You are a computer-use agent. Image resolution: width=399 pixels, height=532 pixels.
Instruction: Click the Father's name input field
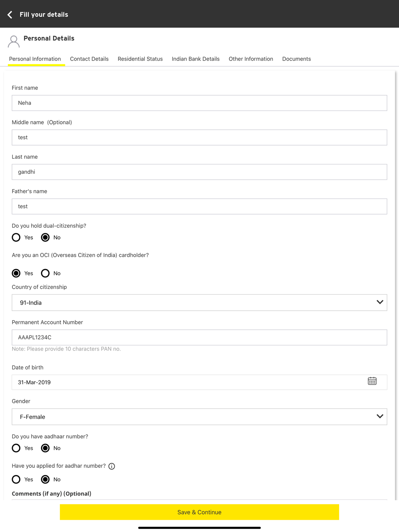coord(199,207)
